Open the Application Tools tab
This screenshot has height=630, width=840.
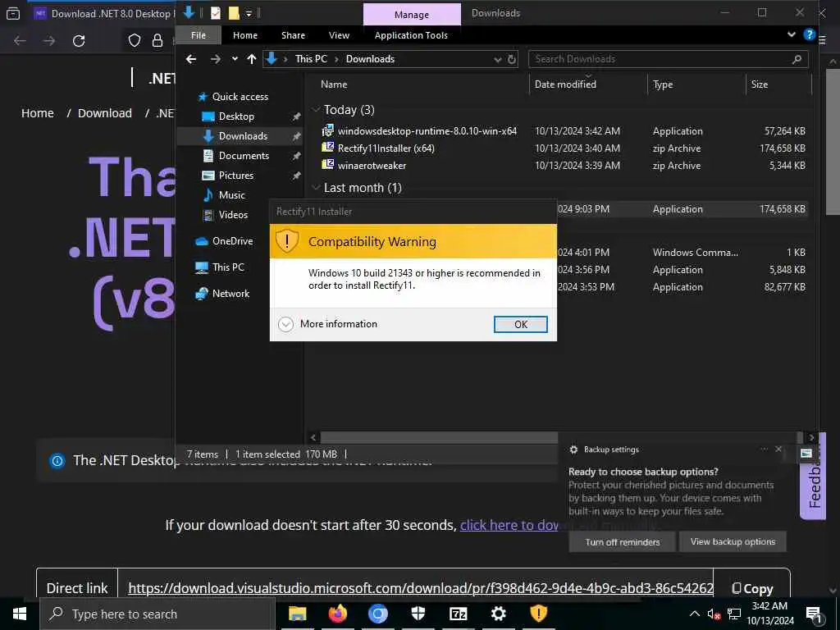[x=411, y=35]
